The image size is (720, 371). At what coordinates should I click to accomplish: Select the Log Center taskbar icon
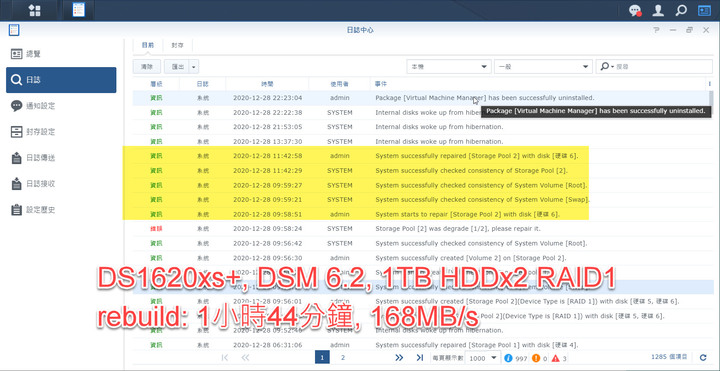(x=79, y=10)
